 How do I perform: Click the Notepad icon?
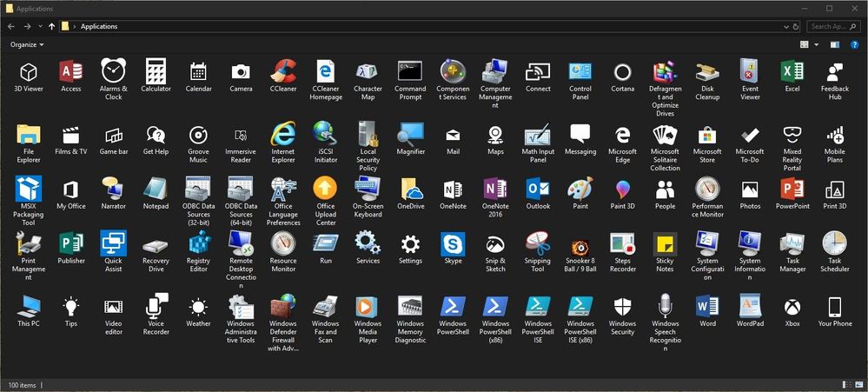[x=156, y=189]
